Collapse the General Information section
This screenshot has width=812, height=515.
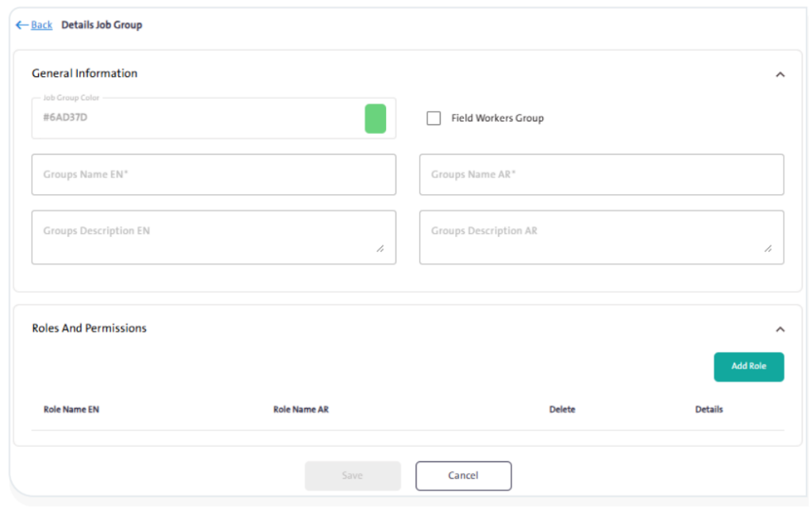click(x=779, y=74)
